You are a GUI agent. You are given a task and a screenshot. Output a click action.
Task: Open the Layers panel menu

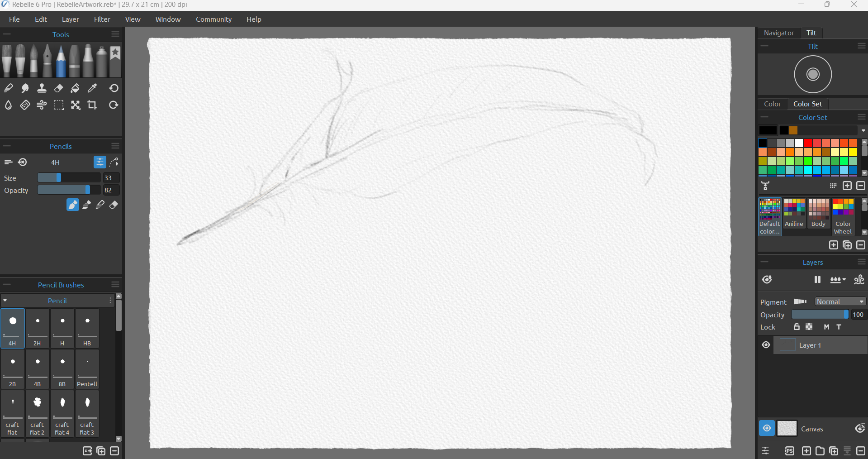tap(862, 262)
